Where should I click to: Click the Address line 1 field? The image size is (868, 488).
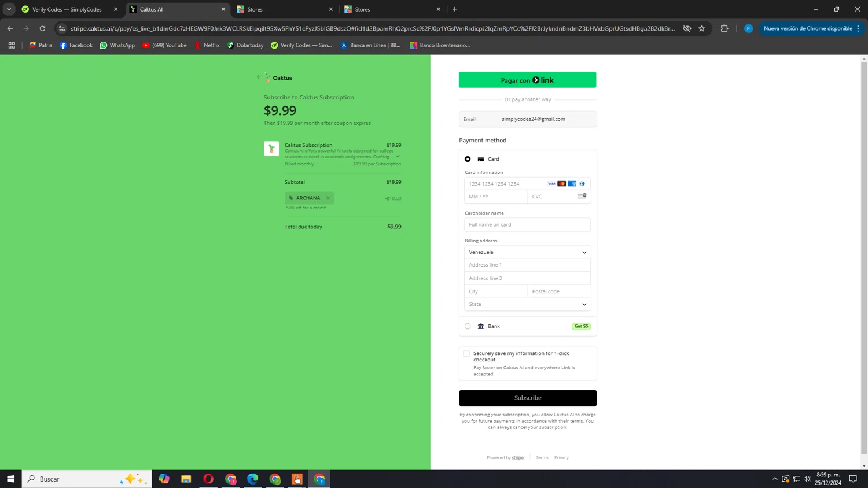527,265
